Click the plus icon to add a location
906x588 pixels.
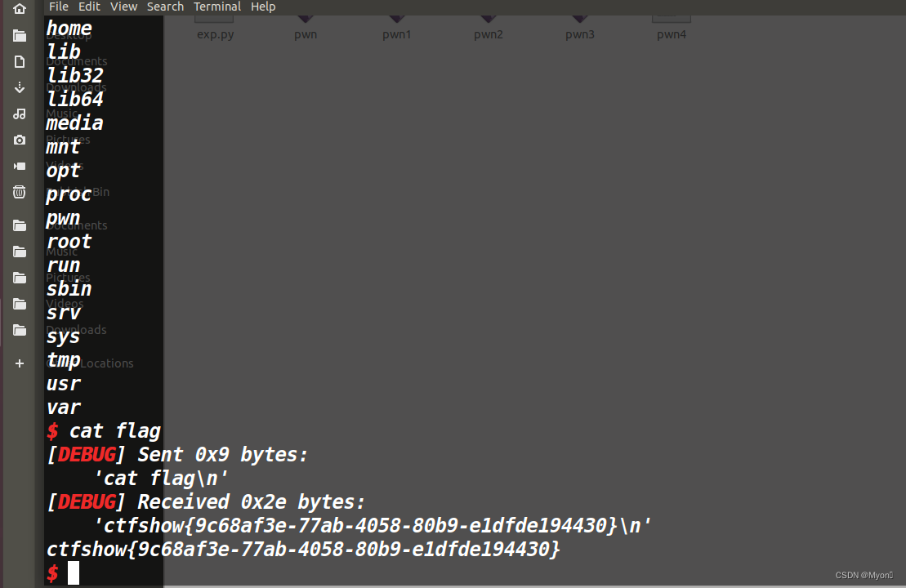(20, 363)
